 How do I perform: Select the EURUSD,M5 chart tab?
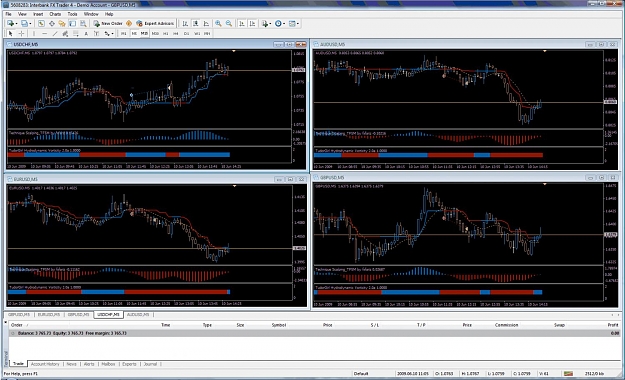[49, 315]
